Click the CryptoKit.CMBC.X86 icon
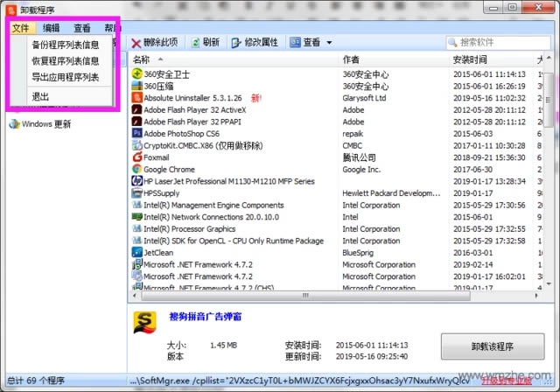Viewport: 560px width, 392px height. (137, 145)
